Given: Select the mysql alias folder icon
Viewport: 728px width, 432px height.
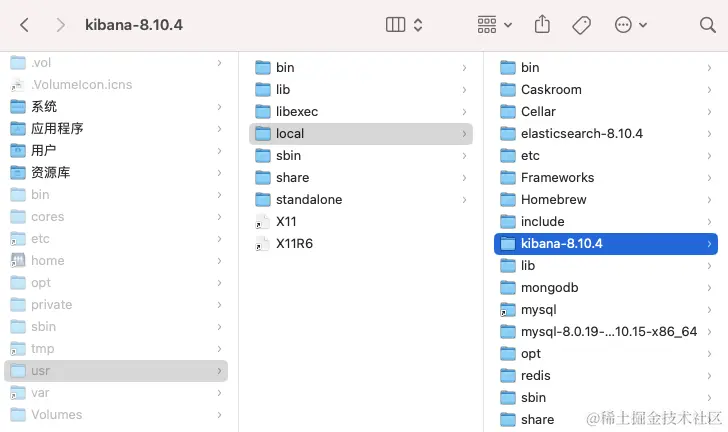Looking at the screenshot, I should coord(508,310).
